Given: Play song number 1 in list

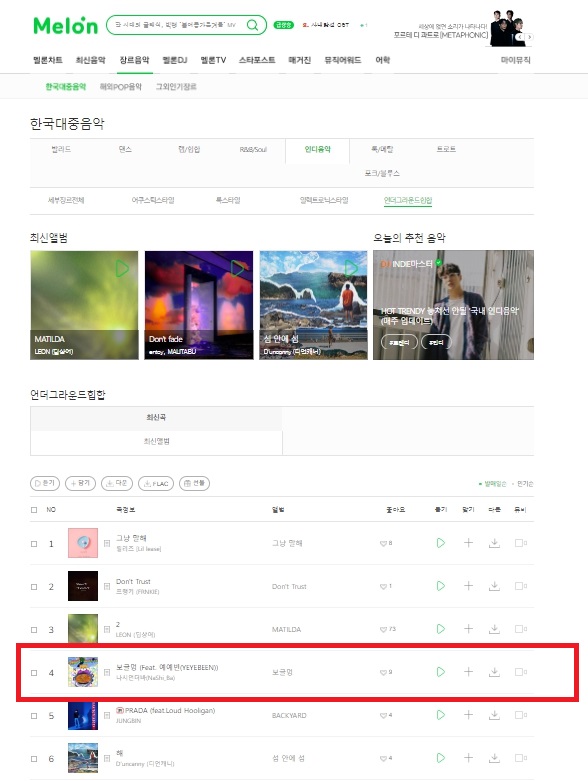Looking at the screenshot, I should [x=441, y=543].
